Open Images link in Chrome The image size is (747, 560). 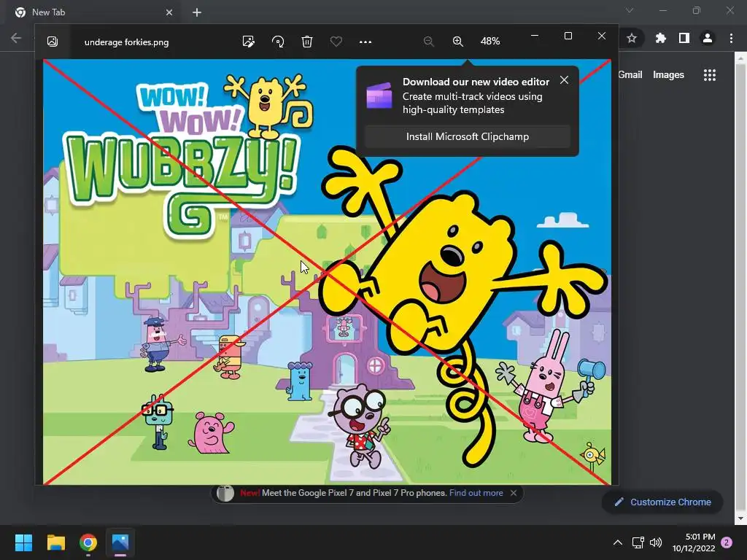click(668, 75)
